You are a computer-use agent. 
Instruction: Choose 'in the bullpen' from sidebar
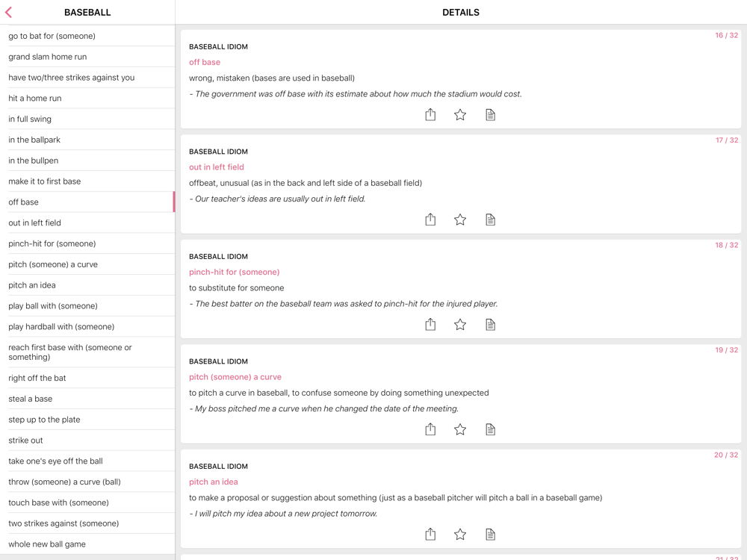(x=34, y=161)
